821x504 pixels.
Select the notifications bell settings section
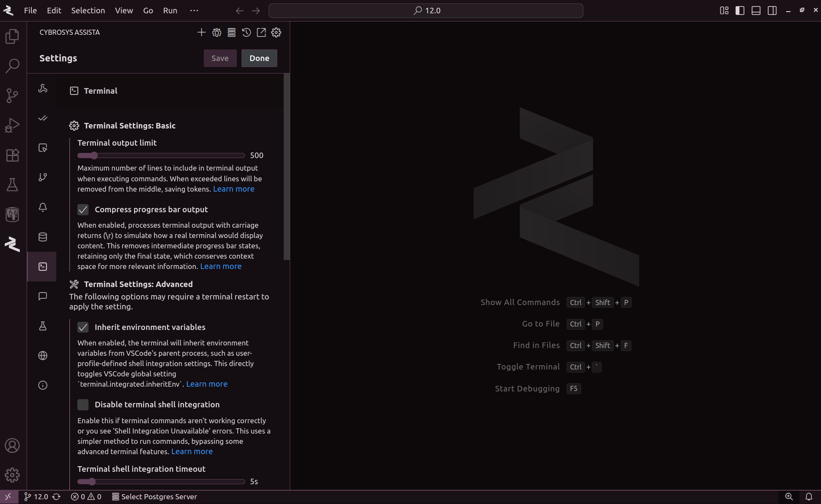click(43, 207)
